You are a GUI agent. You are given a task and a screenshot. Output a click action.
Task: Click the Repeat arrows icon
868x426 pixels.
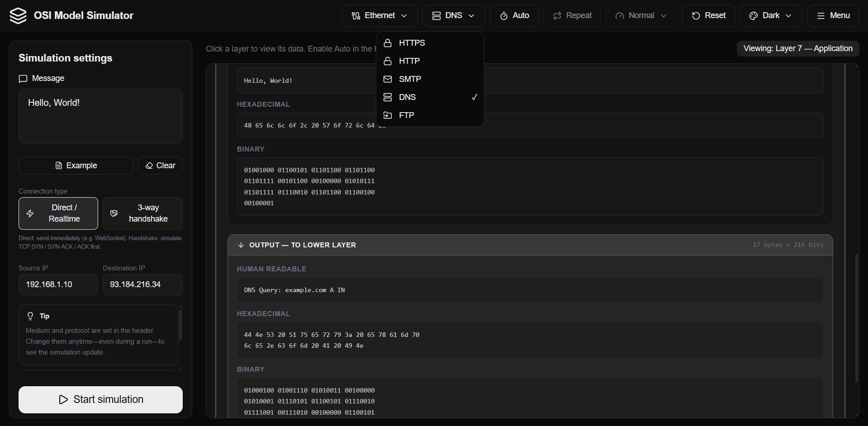click(x=557, y=15)
